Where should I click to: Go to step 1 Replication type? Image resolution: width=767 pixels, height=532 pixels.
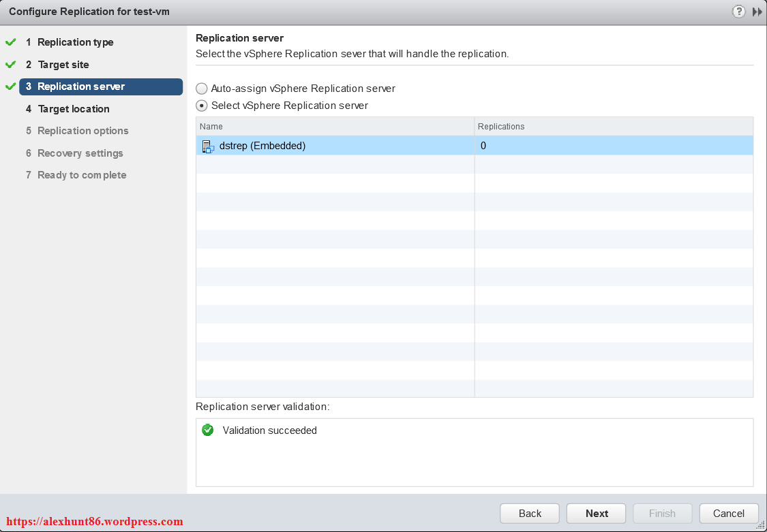[75, 42]
